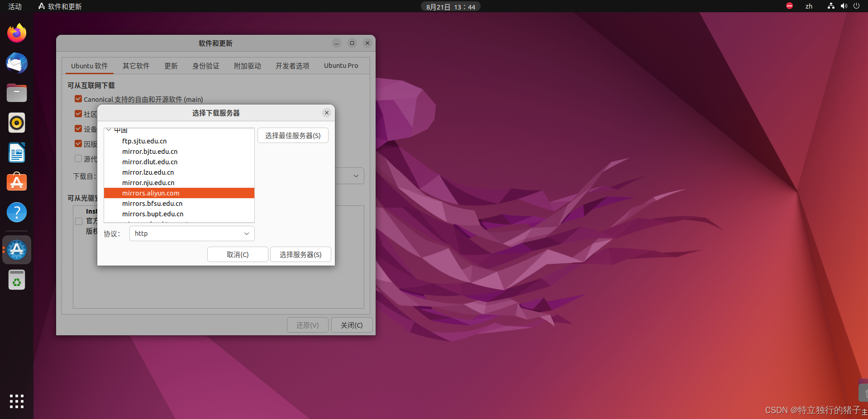Select mirrors.aliyun.com server
Image resolution: width=868 pixels, height=419 pixels.
(x=179, y=193)
